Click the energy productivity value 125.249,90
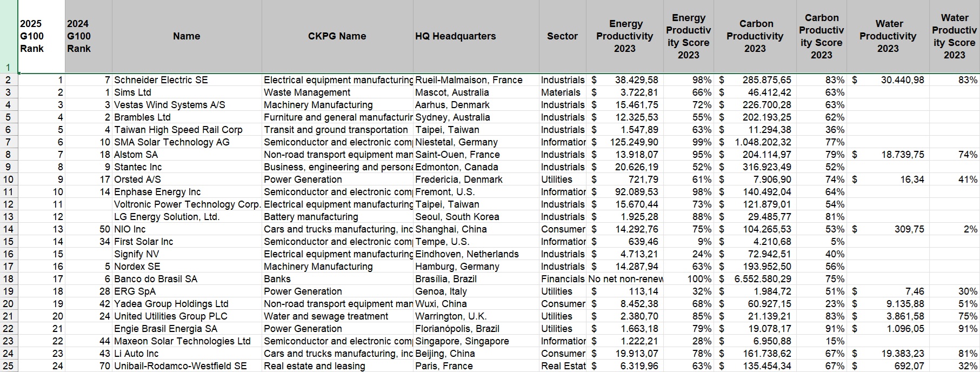The height and width of the screenshot is (372, 980). [625, 142]
